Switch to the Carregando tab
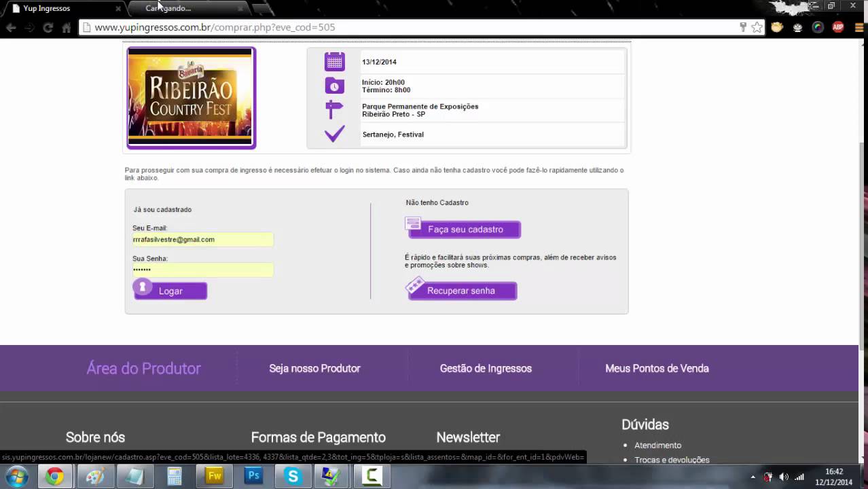The image size is (868, 489). click(x=190, y=8)
